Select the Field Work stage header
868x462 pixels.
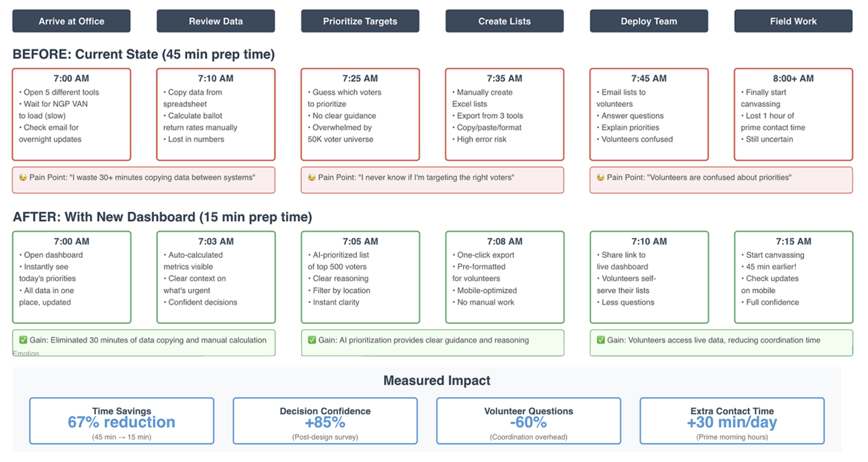pos(793,21)
